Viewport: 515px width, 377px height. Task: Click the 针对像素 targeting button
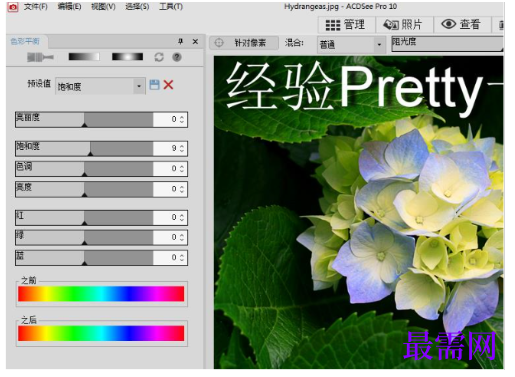click(244, 43)
